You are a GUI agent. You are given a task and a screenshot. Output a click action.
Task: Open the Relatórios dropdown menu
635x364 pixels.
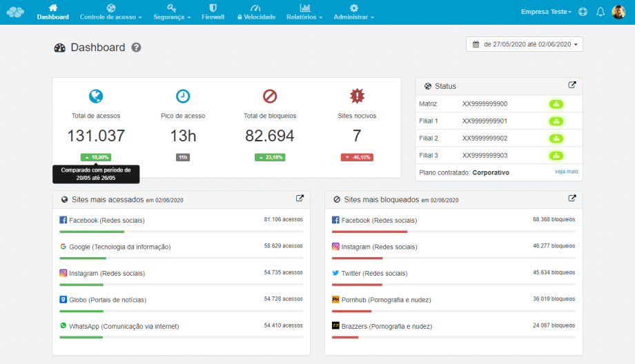(x=304, y=12)
